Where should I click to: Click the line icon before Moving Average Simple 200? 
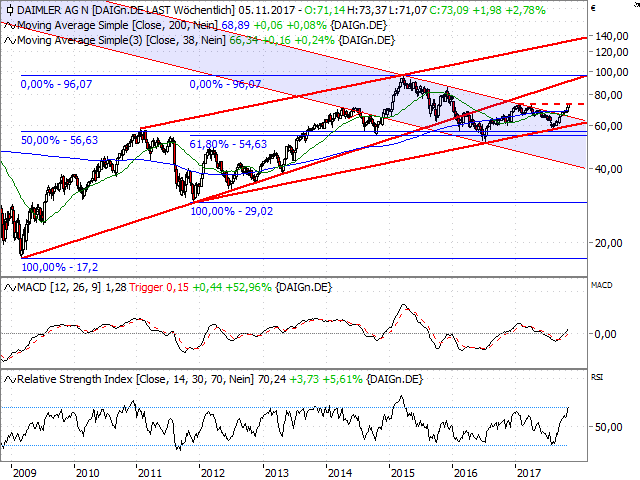click(10, 26)
